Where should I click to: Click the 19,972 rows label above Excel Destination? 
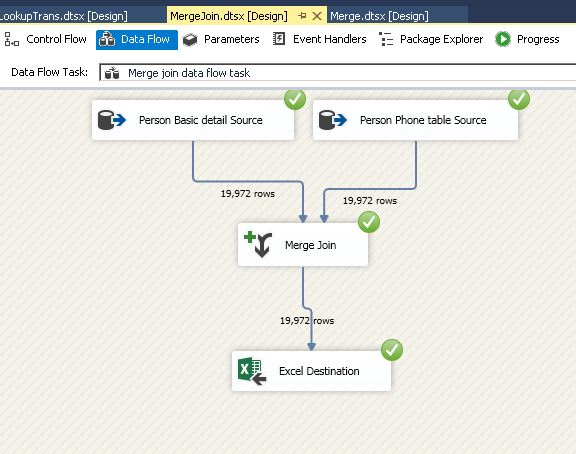[307, 320]
